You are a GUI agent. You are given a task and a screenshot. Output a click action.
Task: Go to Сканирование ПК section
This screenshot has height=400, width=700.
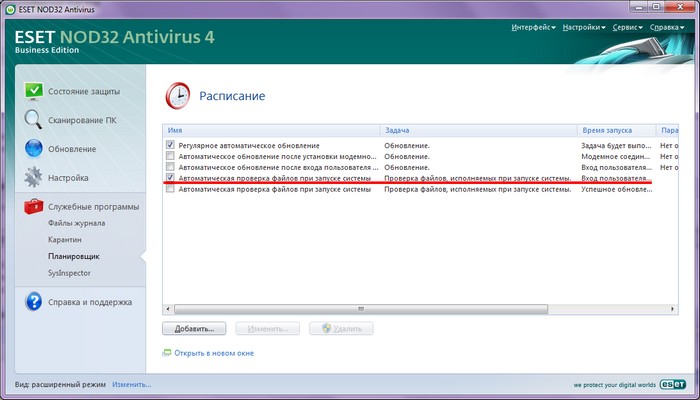82,120
